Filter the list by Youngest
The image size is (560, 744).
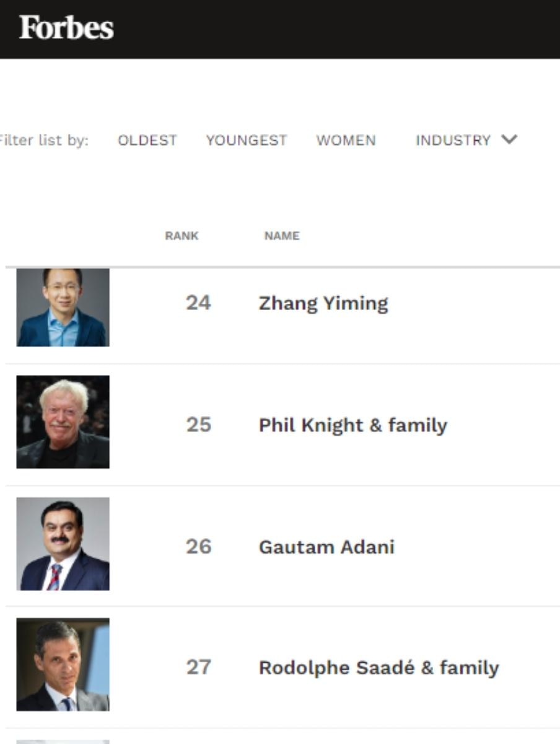[247, 140]
